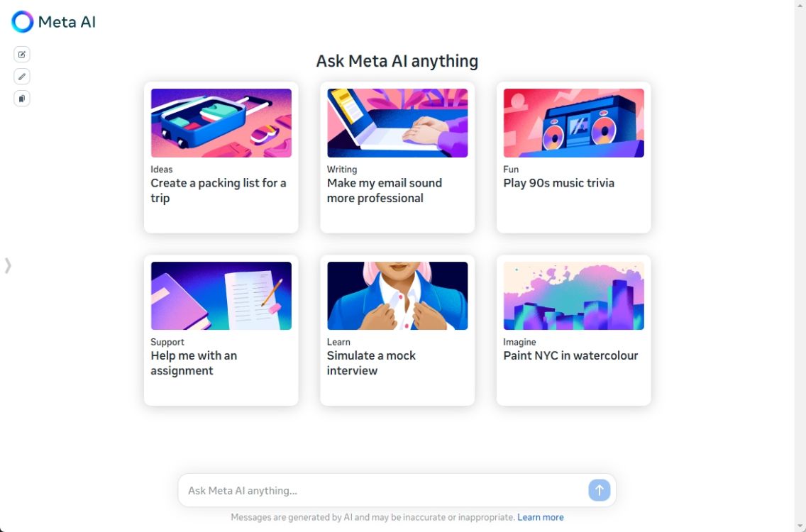Click the page vertical scrollbar
The height and width of the screenshot is (532, 806).
[800, 266]
